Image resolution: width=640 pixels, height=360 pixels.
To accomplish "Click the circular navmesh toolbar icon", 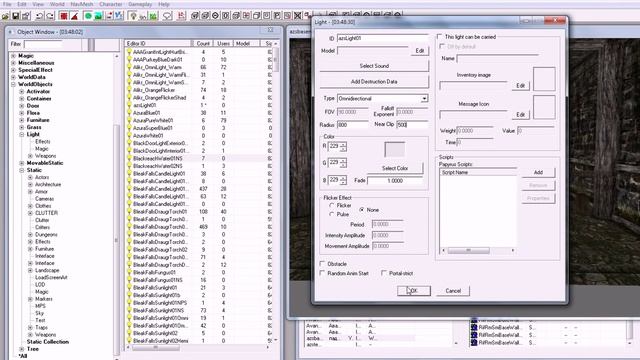I will tap(216, 16).
